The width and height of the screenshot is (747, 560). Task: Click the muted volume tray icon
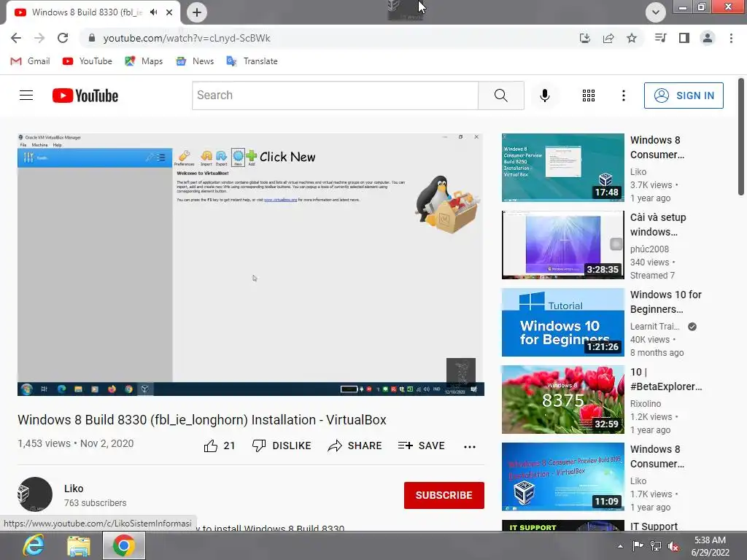673,546
